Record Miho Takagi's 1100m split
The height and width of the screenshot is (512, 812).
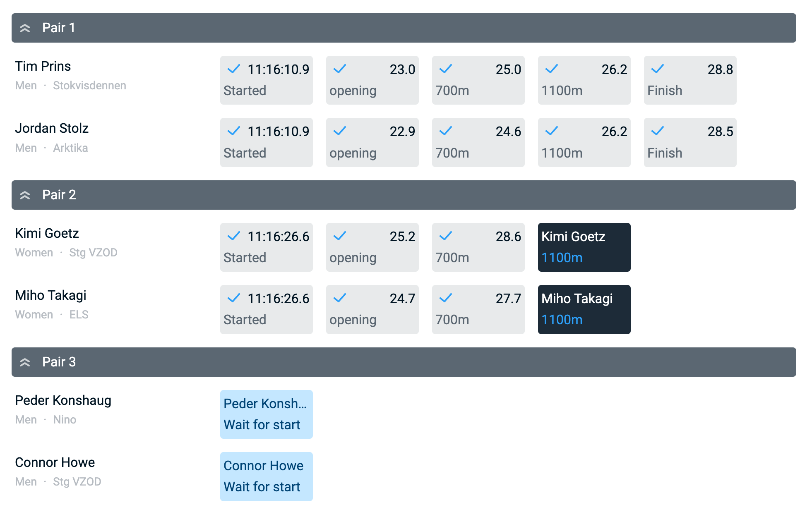pyautogui.click(x=584, y=309)
